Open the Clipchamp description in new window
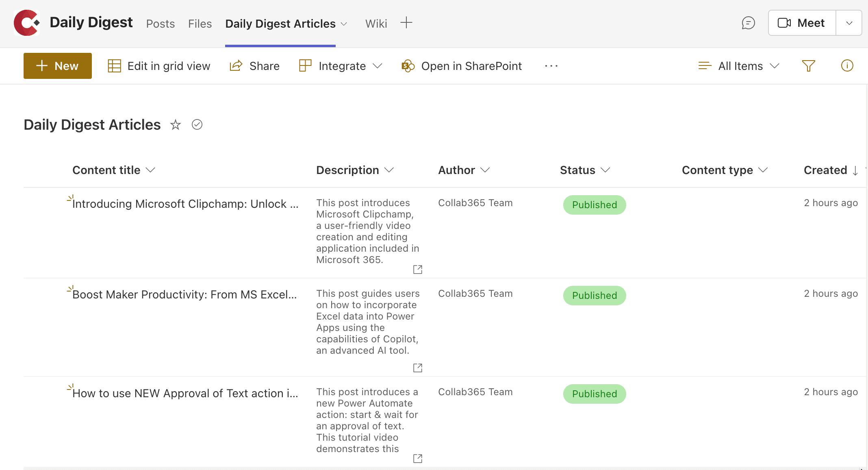 [418, 269]
